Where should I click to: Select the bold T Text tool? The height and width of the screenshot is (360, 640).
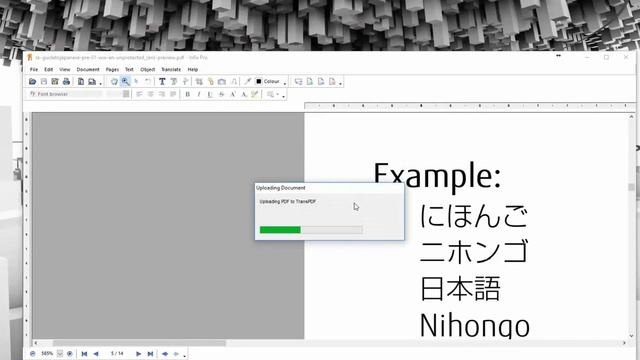(x=162, y=82)
